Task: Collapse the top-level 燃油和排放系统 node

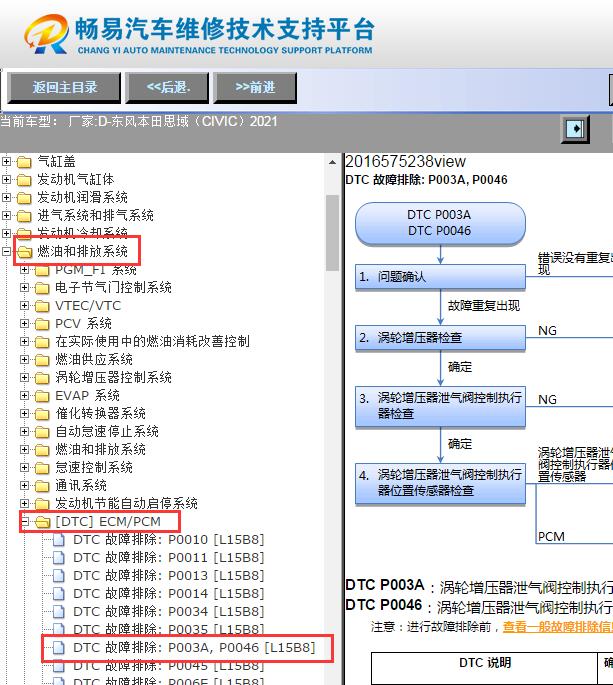Action: pyautogui.click(x=7, y=252)
